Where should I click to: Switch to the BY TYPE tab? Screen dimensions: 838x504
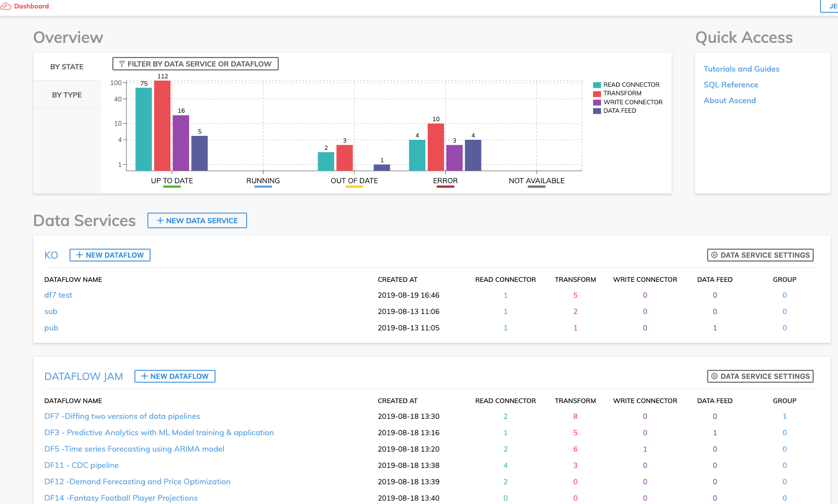coord(67,95)
